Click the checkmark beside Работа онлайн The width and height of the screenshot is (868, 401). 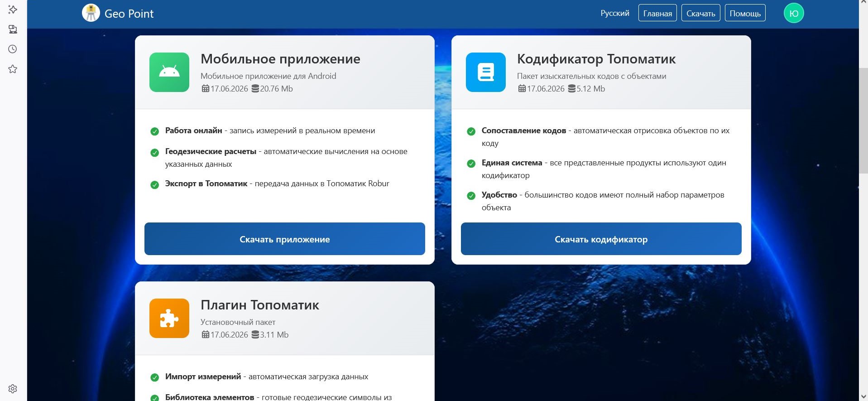coord(154,131)
